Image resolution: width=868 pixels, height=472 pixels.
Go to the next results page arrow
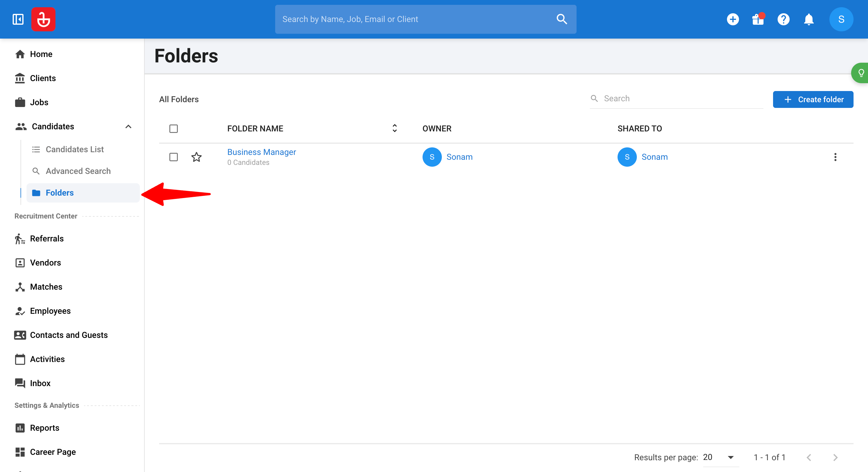click(x=835, y=458)
